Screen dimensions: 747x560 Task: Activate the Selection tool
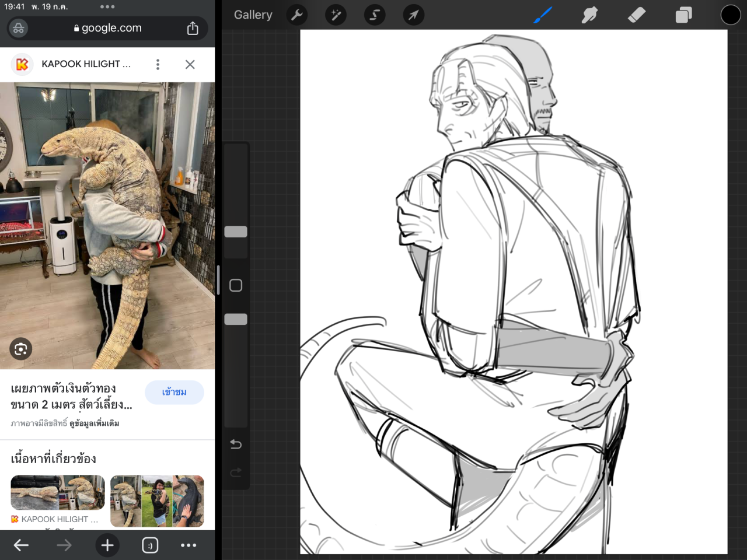point(375,15)
